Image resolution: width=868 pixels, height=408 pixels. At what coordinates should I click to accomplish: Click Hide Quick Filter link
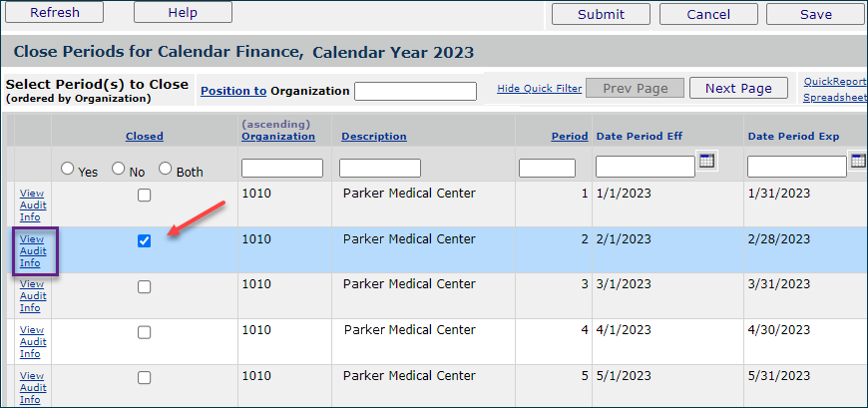pyautogui.click(x=539, y=89)
